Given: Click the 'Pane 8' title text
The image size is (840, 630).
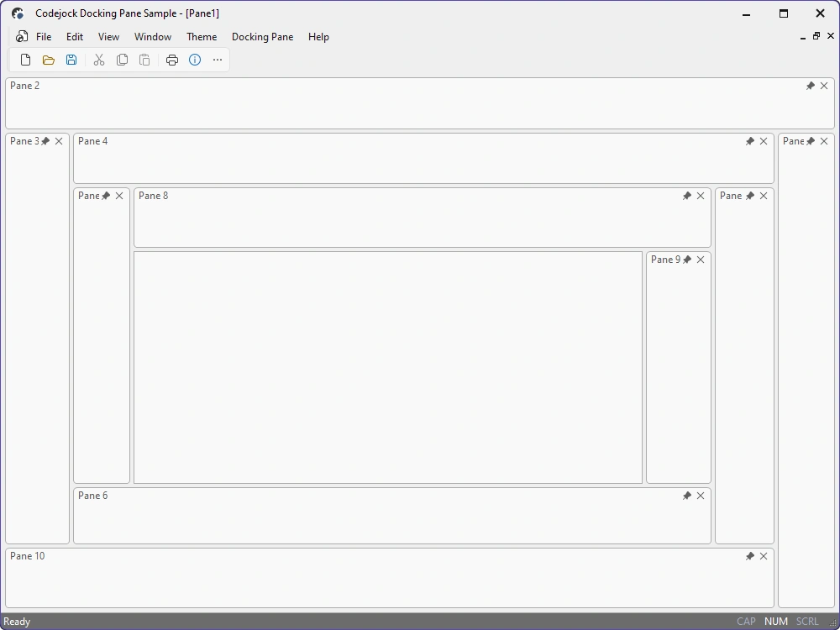Looking at the screenshot, I should 153,196.
